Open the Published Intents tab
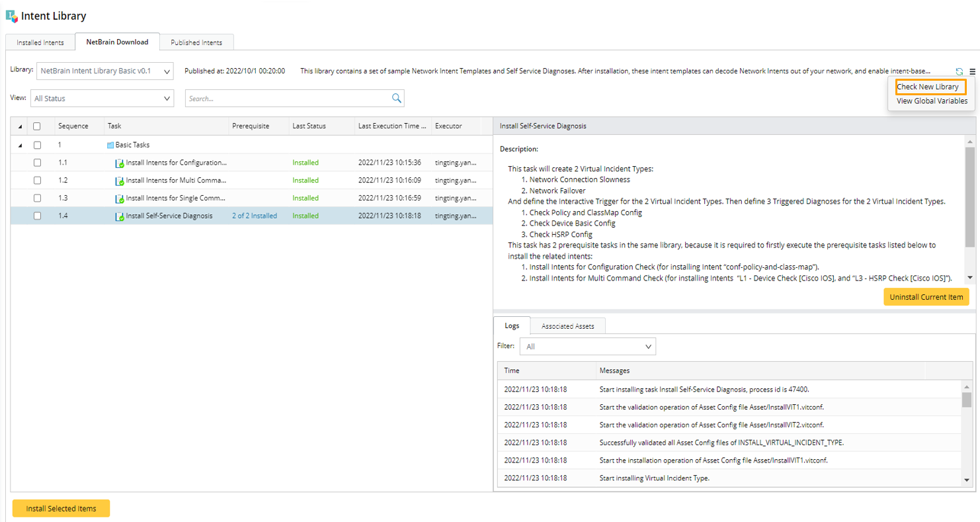Viewport: 980px width, 522px height. 196,42
